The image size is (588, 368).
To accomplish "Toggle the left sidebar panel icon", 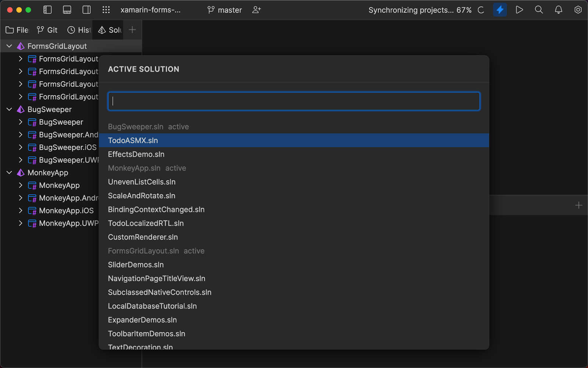I will pyautogui.click(x=47, y=10).
